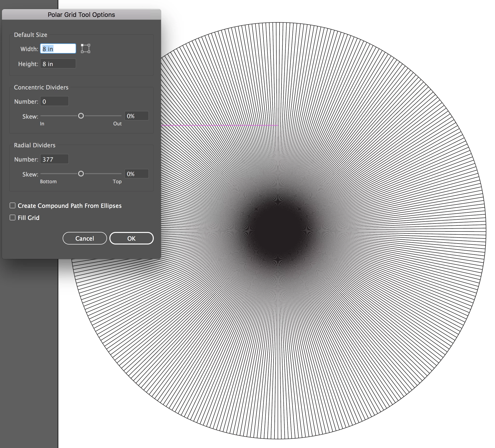This screenshot has height=448, width=495.
Task: Click the Radial Dividers skew slider handle
Action: pos(81,174)
